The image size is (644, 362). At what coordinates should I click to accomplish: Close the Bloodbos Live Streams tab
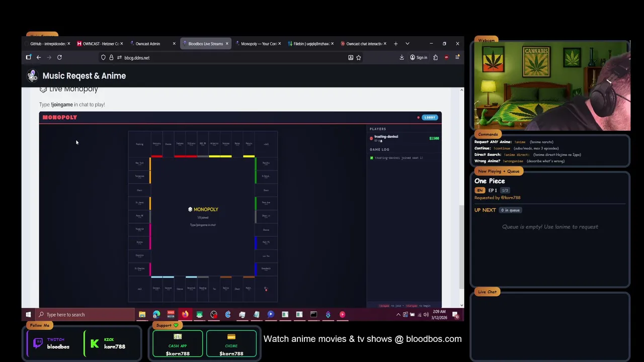tap(227, 44)
